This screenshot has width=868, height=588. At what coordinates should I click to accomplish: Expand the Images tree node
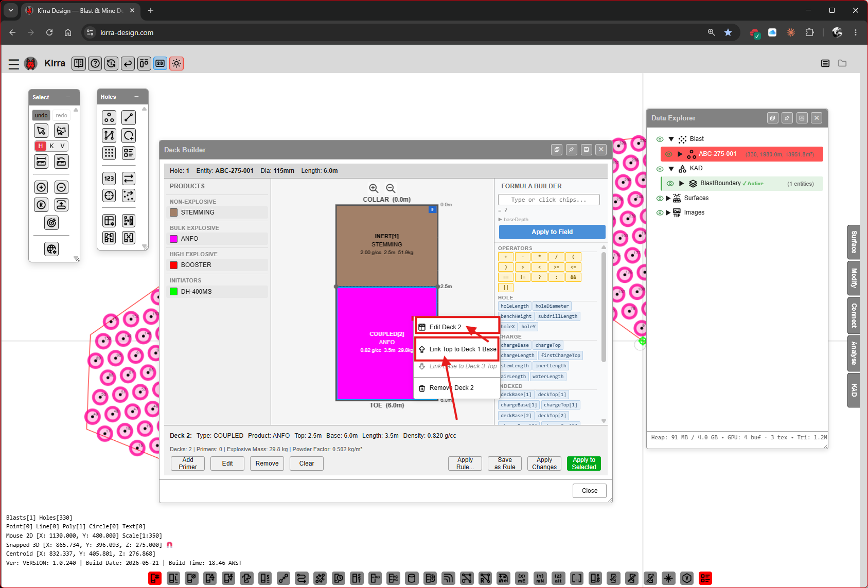(668, 212)
